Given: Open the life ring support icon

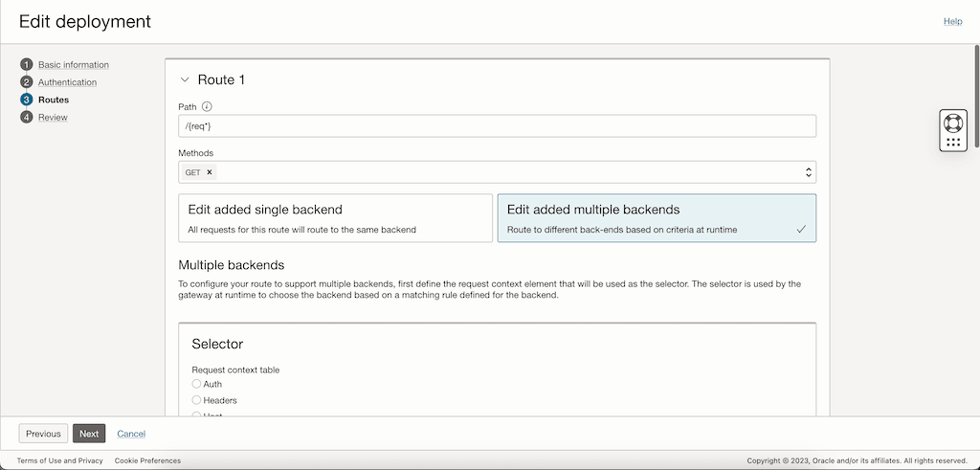Looking at the screenshot, I should point(953,123).
